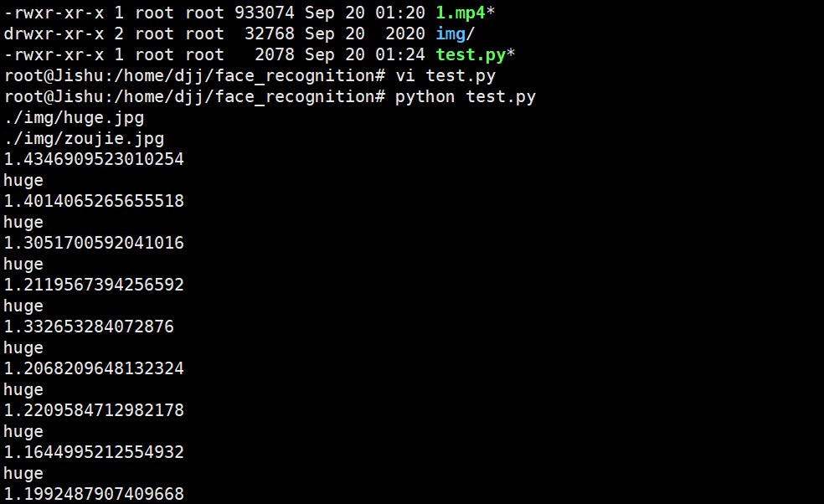Image resolution: width=824 pixels, height=504 pixels.
Task: Click the value 1.3051700592041016
Action: pos(94,243)
